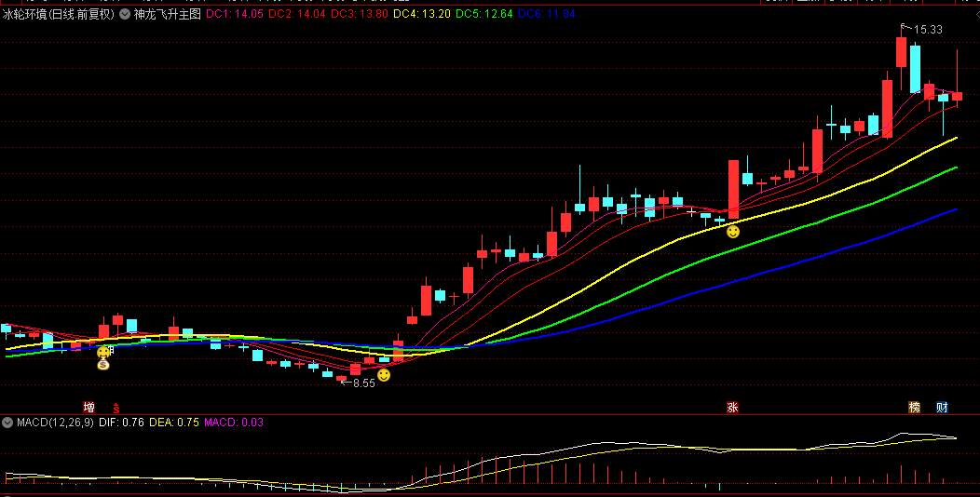Select the DEA: 0.75 value
This screenshot has width=980, height=497.
(x=174, y=423)
